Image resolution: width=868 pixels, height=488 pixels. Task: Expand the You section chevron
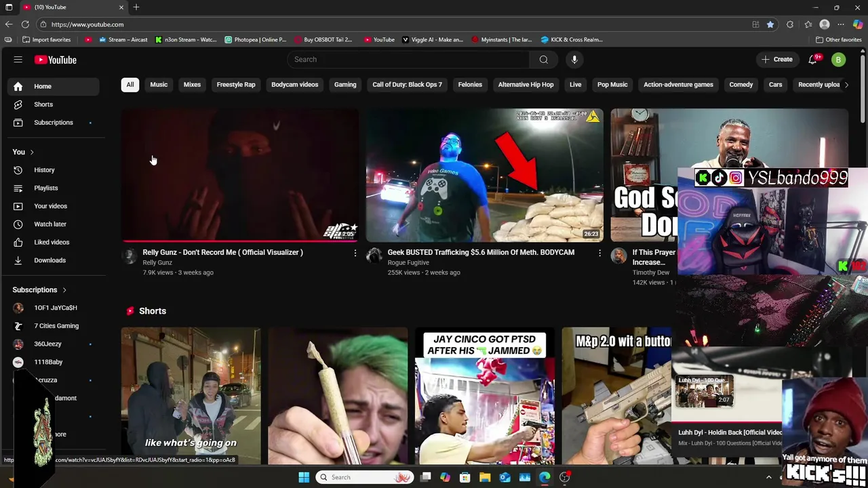point(32,152)
